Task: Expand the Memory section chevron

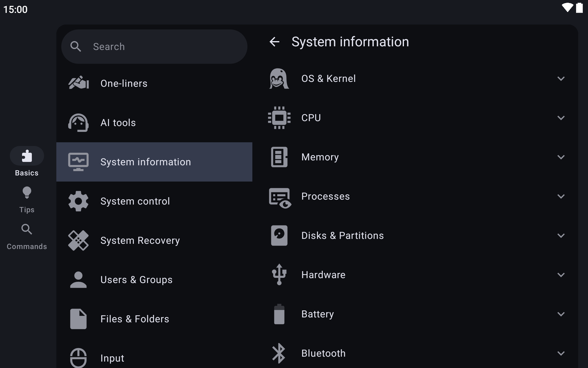Action: click(x=561, y=157)
